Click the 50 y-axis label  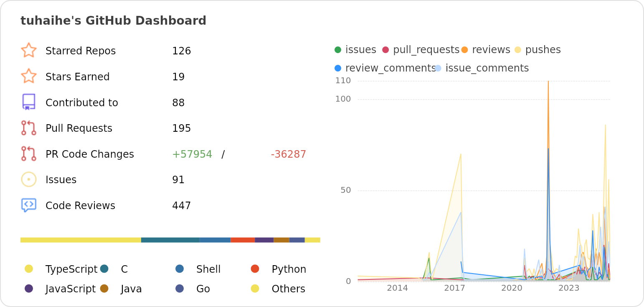346,190
